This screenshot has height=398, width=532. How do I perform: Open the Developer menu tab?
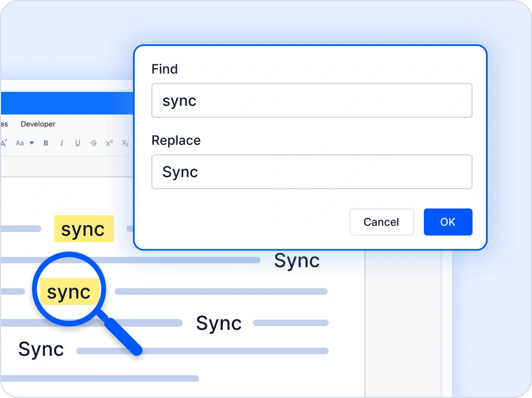click(x=38, y=124)
